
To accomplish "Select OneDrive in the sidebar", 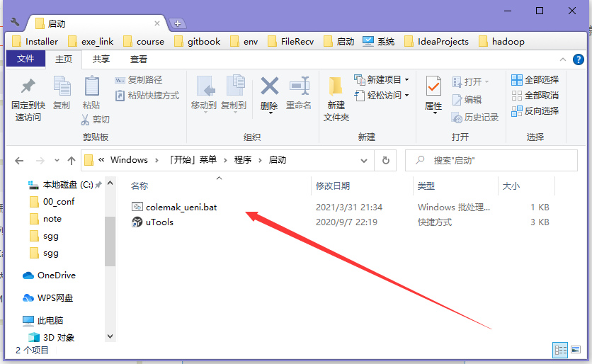I will pos(49,275).
